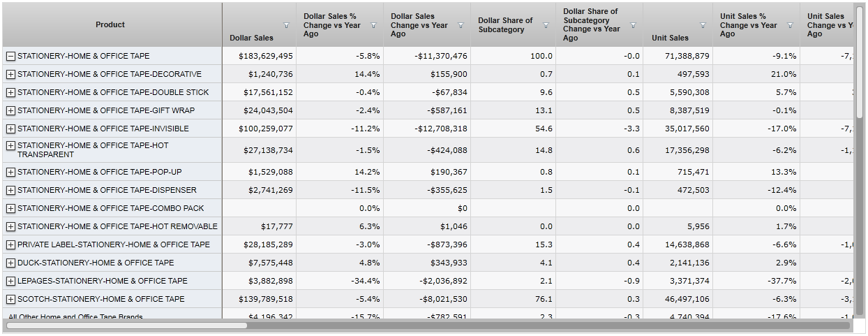Open filter icon on Unit Sales column

703,25
